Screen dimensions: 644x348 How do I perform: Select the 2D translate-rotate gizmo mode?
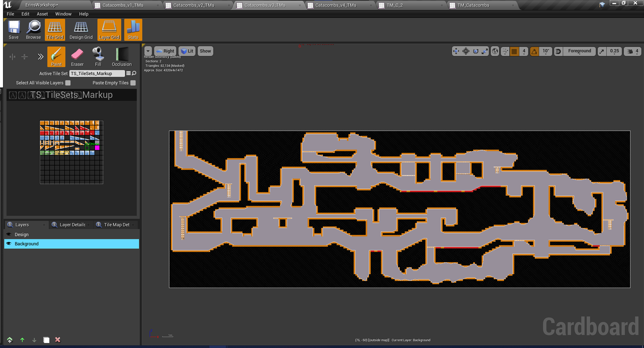(466, 51)
